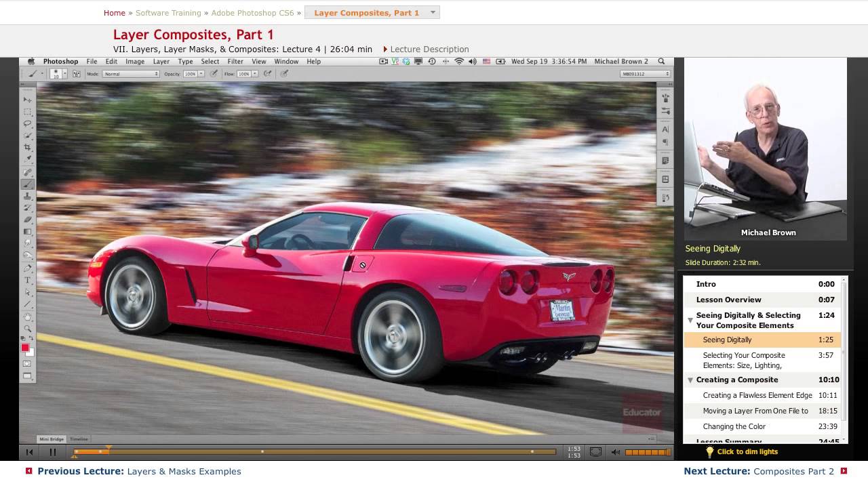This screenshot has height=488, width=868.
Task: Open the Notes panel icon
Action: (665, 161)
